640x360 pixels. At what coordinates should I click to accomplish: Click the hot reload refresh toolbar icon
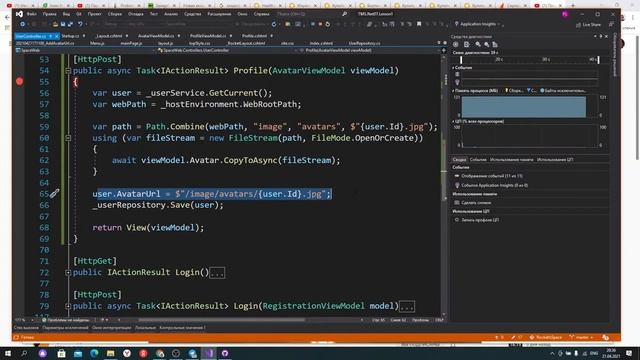click(274, 24)
